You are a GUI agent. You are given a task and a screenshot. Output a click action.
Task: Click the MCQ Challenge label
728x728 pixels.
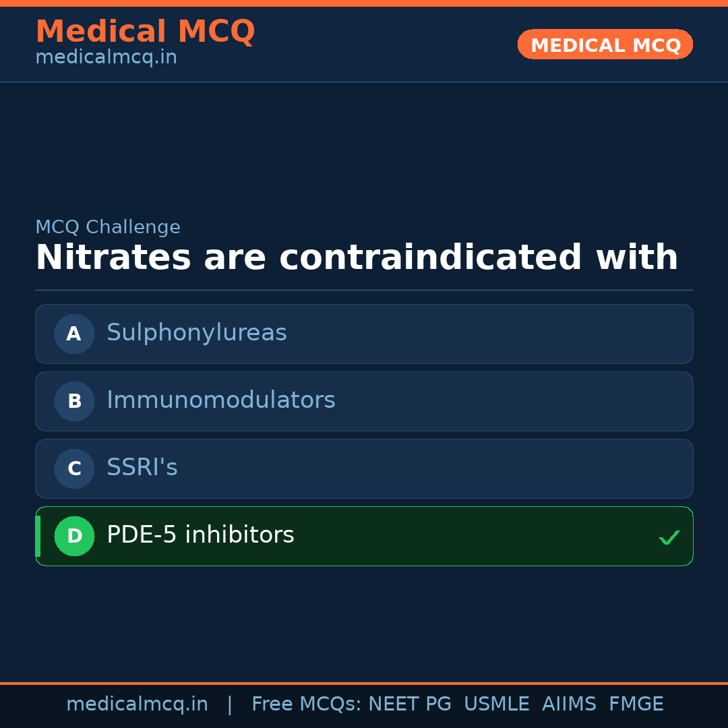point(108,227)
